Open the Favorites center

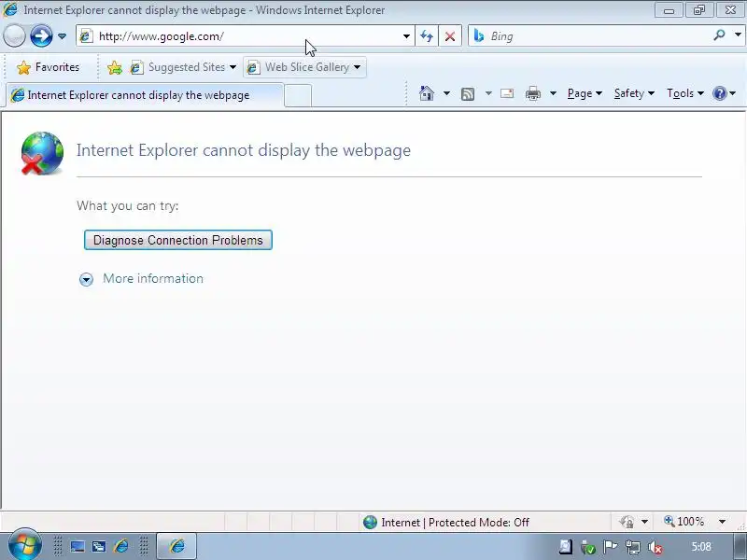49,67
